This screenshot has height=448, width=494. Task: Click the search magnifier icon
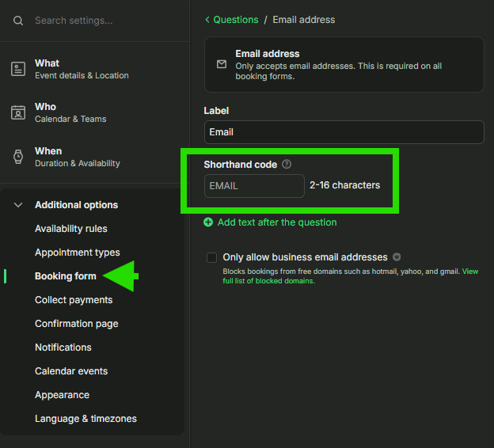click(x=18, y=21)
